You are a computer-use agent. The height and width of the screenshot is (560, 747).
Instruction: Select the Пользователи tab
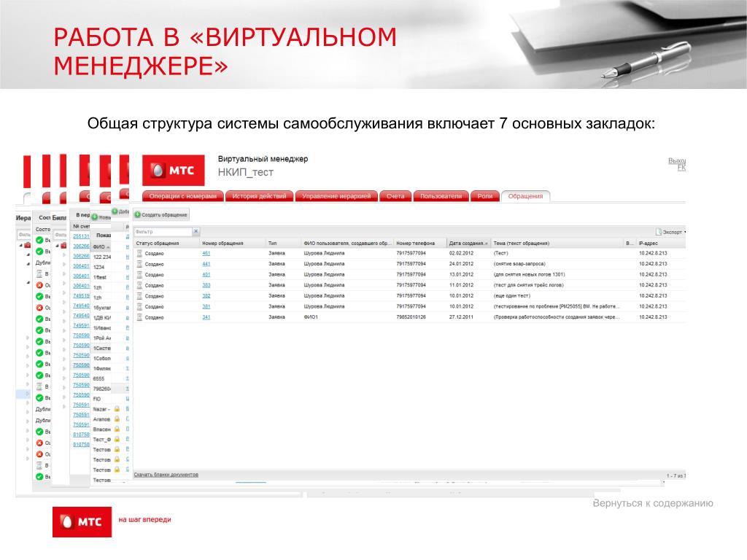point(441,196)
